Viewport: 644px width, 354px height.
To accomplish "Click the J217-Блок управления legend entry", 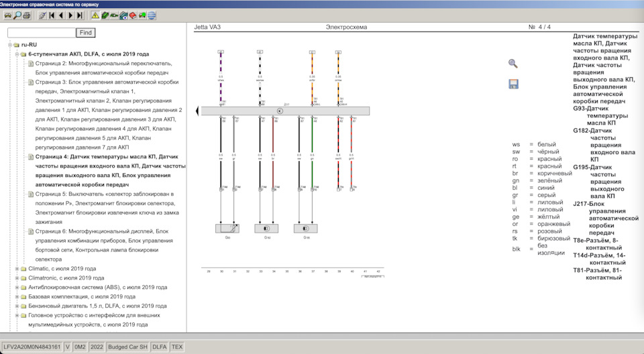I will (606, 218).
